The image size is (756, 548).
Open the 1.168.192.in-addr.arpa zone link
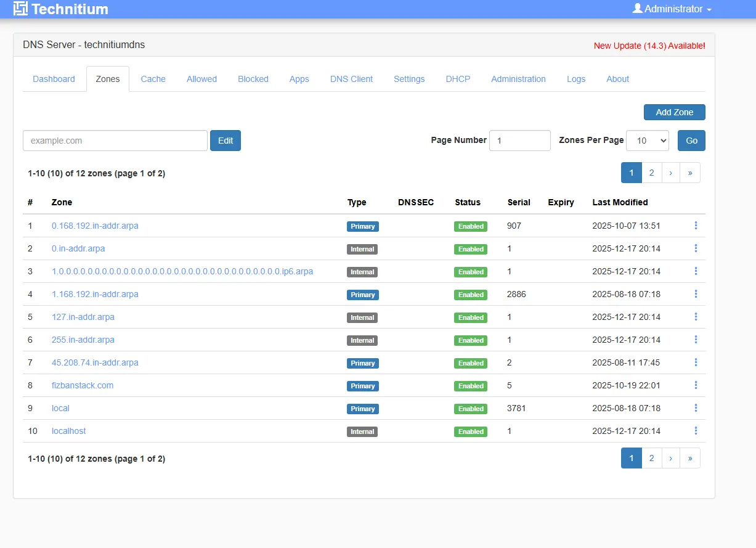pos(95,294)
